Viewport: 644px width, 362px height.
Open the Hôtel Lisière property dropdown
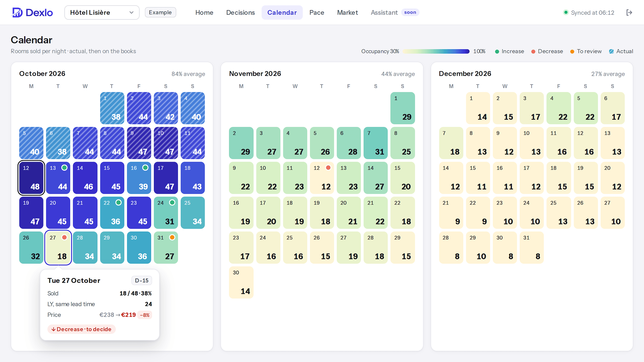[102, 13]
